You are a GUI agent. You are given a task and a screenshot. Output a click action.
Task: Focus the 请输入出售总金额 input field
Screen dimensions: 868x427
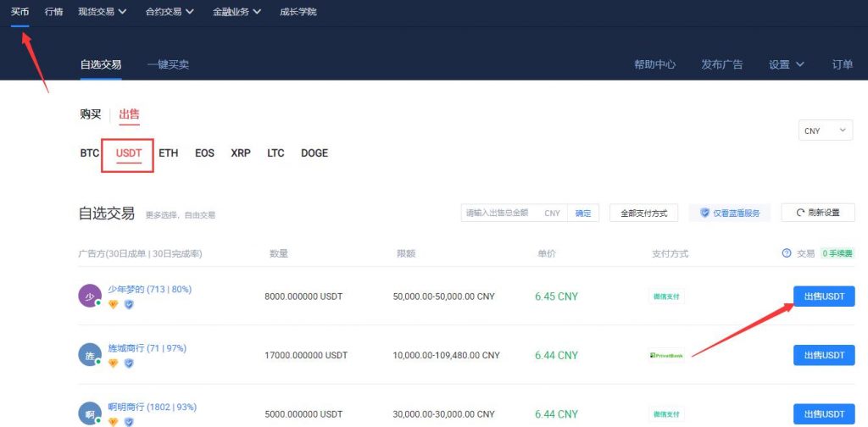click(x=515, y=213)
